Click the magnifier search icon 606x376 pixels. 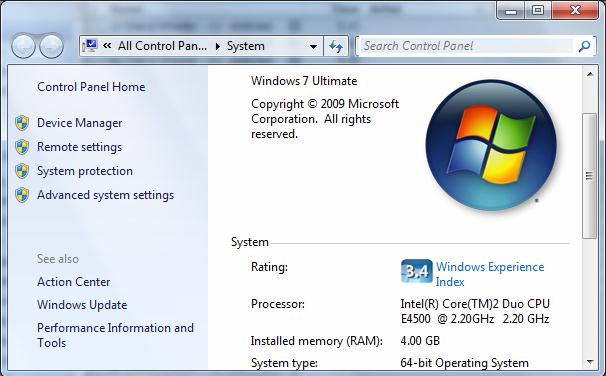pyautogui.click(x=584, y=46)
